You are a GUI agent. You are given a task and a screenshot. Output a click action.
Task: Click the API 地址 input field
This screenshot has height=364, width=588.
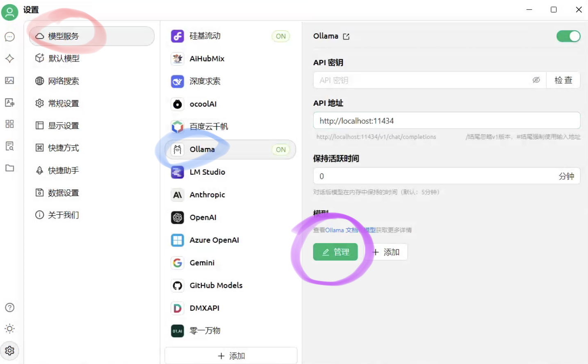447,121
